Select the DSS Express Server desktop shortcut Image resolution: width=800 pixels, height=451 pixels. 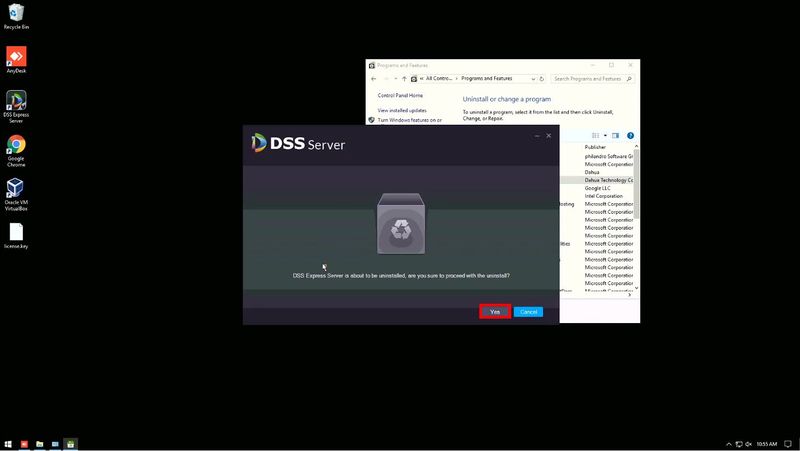click(16, 107)
